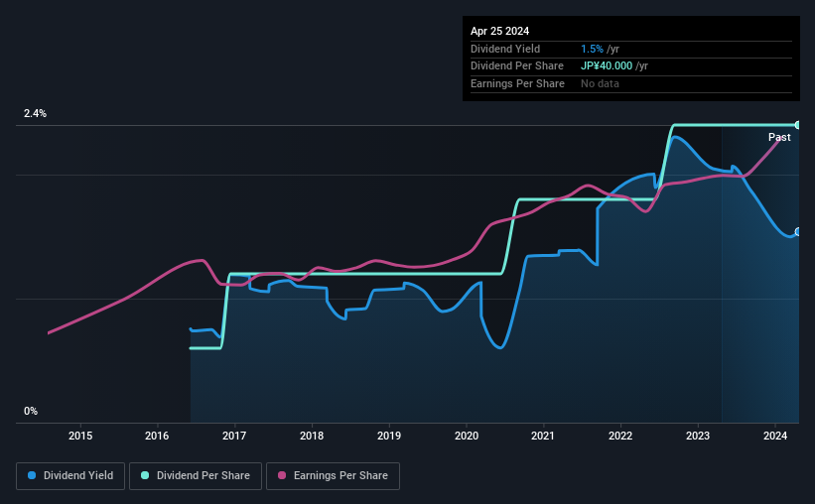The image size is (815, 504).
Task: Click the pink Earnings Per Share legend dot
Action: [282, 475]
